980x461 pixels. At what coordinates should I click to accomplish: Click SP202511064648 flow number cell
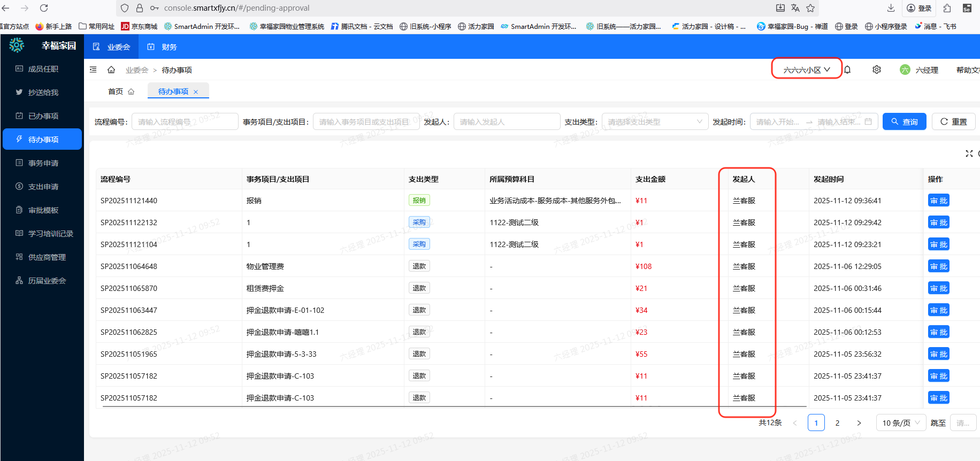coord(129,266)
